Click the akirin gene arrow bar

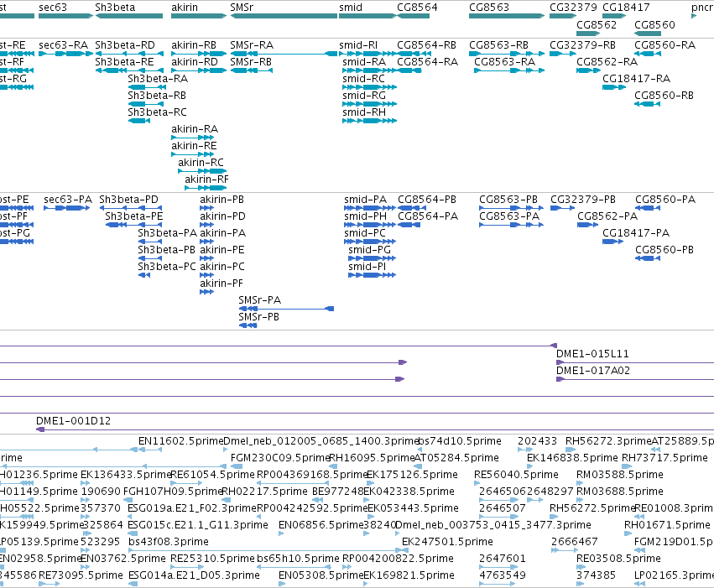click(199, 16)
